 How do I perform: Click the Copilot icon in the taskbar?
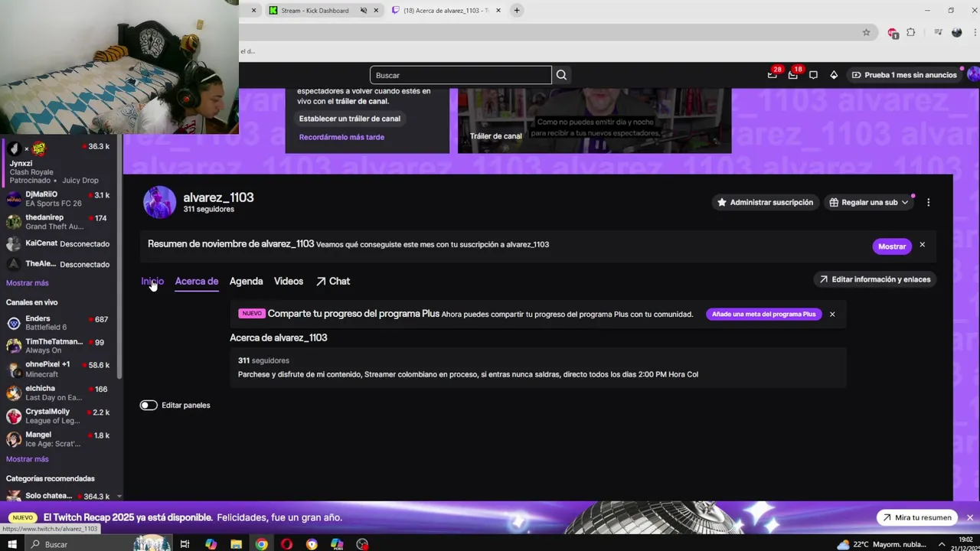pyautogui.click(x=211, y=544)
